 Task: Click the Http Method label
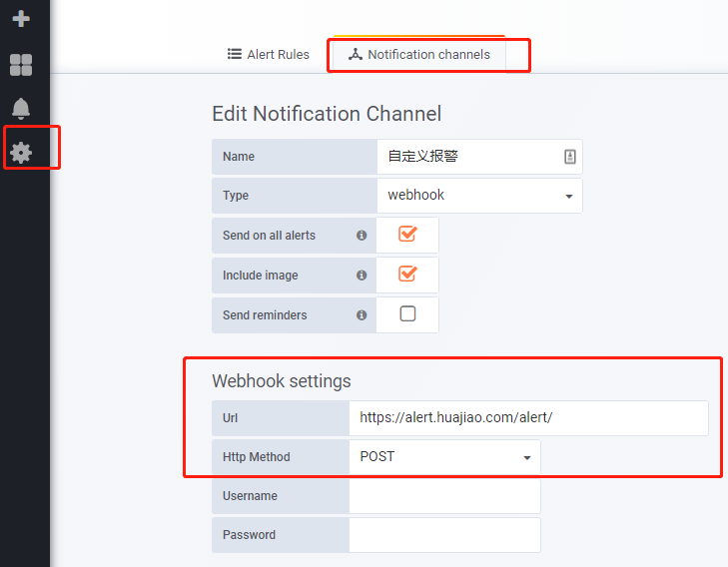coord(257,457)
